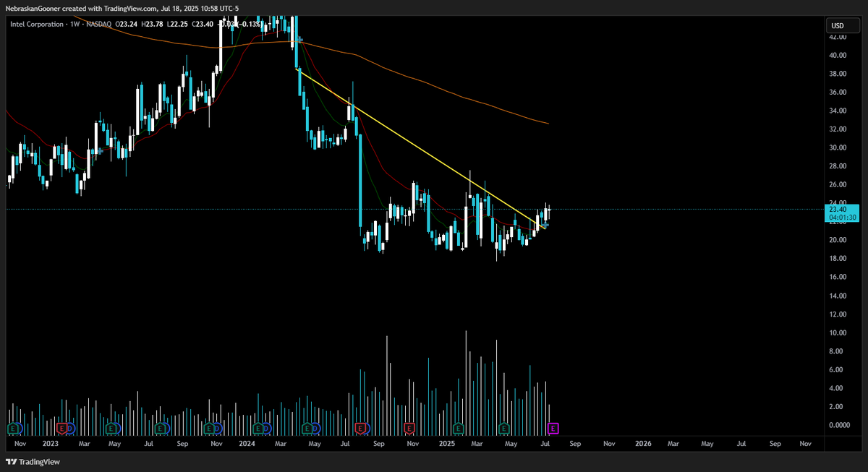Screen dimensions: 868x472
Task: Click the 18.00 price axis label
Action: [x=838, y=258]
